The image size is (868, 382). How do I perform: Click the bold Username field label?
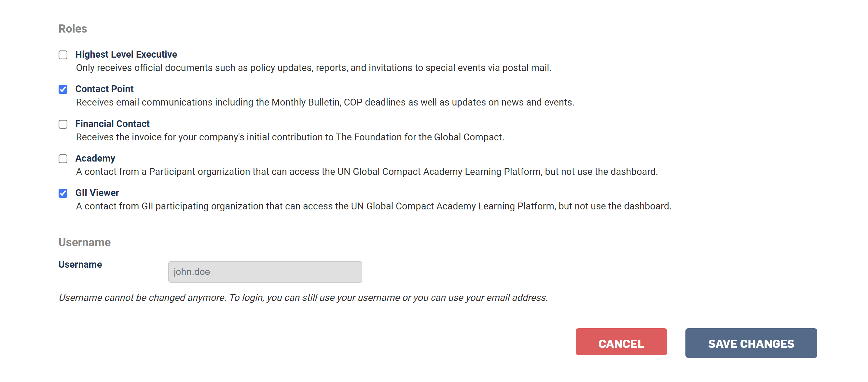[x=80, y=264]
